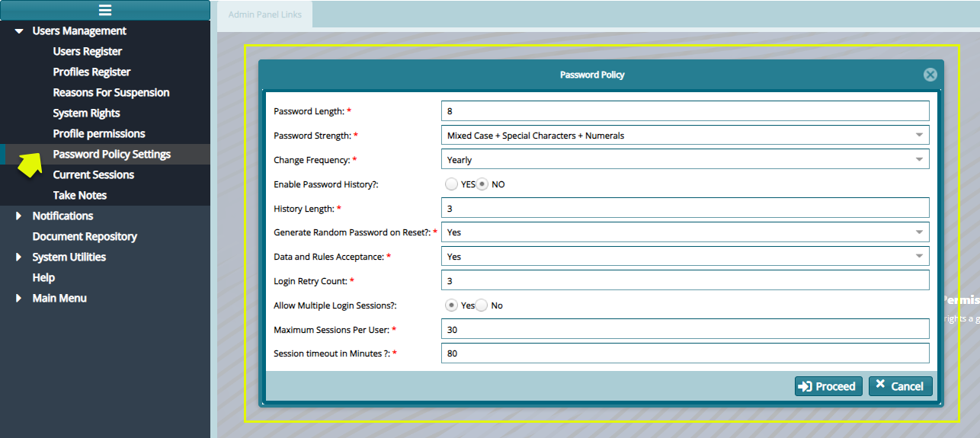Open the Change Frequency dropdown
This screenshot has width=980, height=438.
click(685, 160)
